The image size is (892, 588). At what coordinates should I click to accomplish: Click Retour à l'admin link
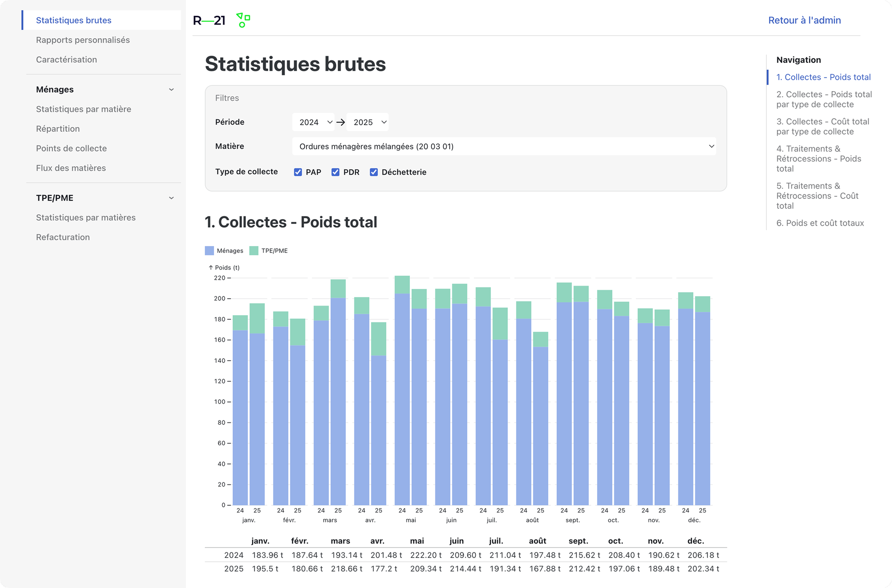click(804, 20)
